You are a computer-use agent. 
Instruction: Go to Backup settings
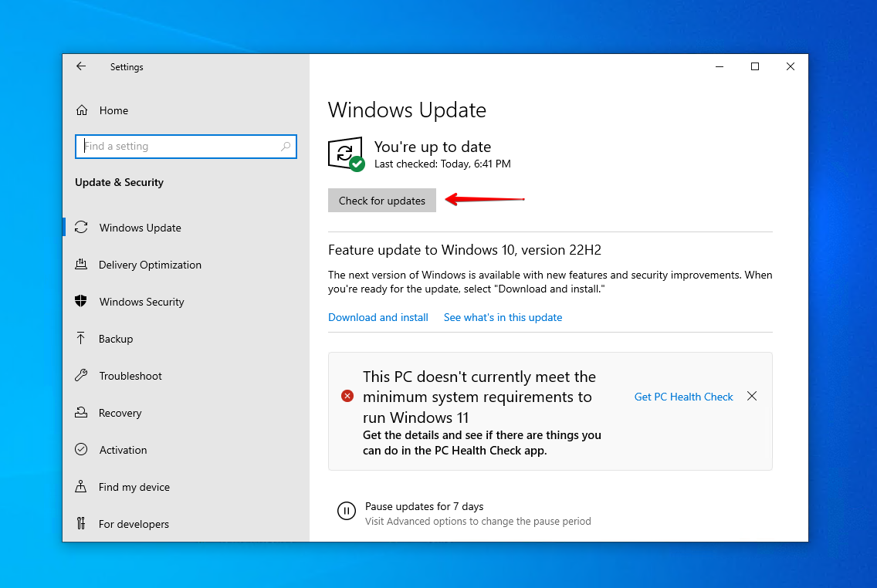tap(186, 339)
